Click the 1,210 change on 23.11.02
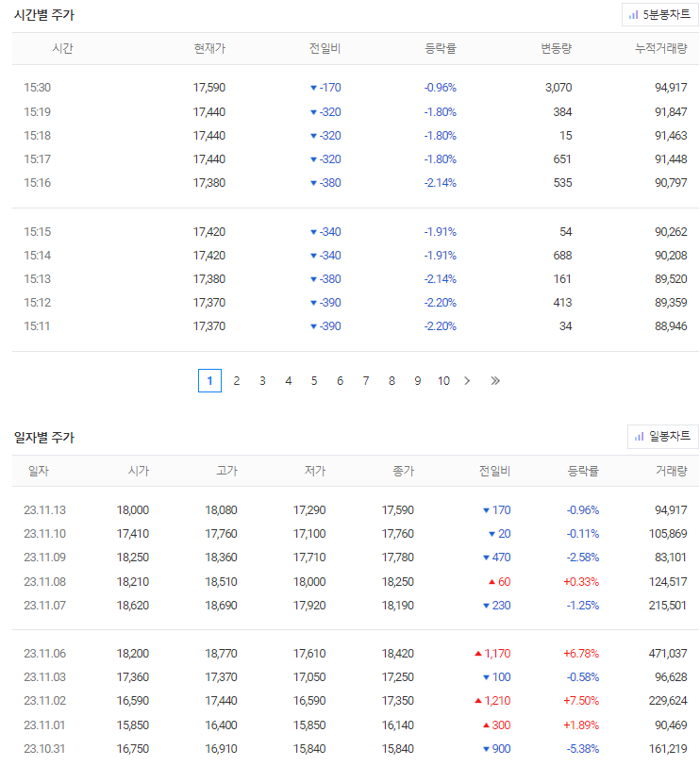The width and height of the screenshot is (700, 766). (492, 701)
